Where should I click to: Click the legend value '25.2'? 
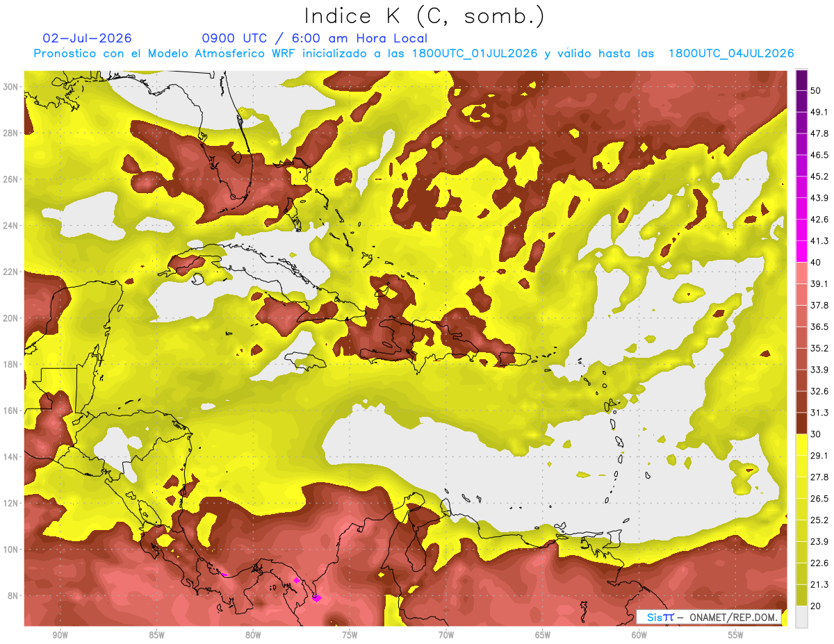(x=819, y=520)
